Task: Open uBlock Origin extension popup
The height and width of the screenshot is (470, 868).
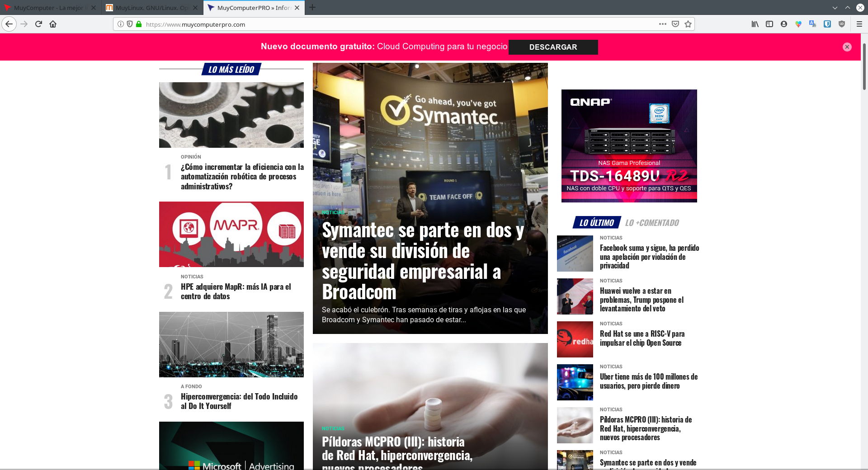Action: [842, 24]
